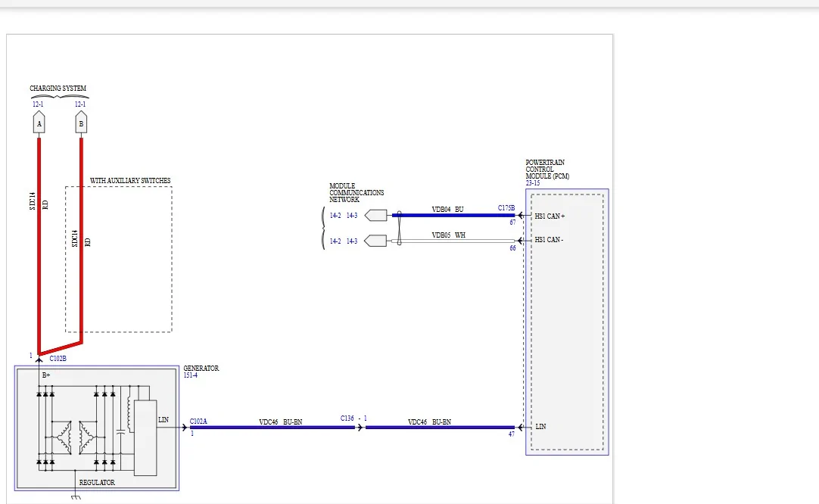
Task: Click VDC46 BU-BN label near the PCM
Action: coord(429,422)
